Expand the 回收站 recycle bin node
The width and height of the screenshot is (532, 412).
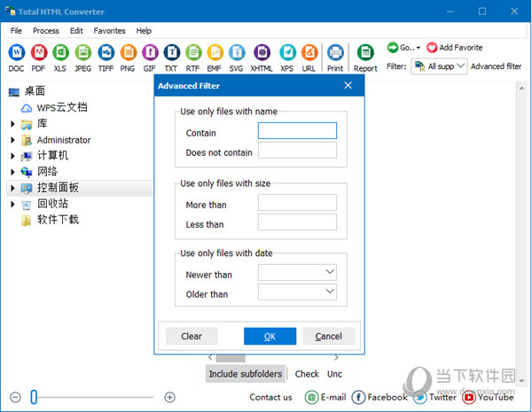pos(12,204)
